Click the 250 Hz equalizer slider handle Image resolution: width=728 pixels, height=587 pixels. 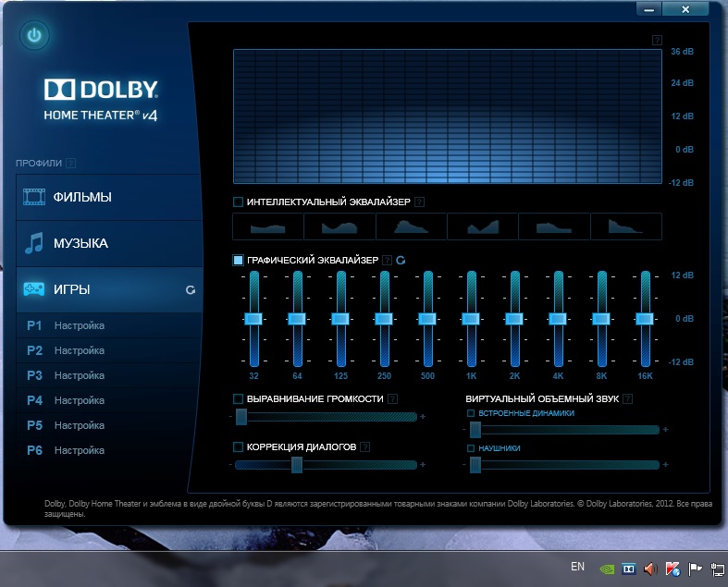click(384, 319)
